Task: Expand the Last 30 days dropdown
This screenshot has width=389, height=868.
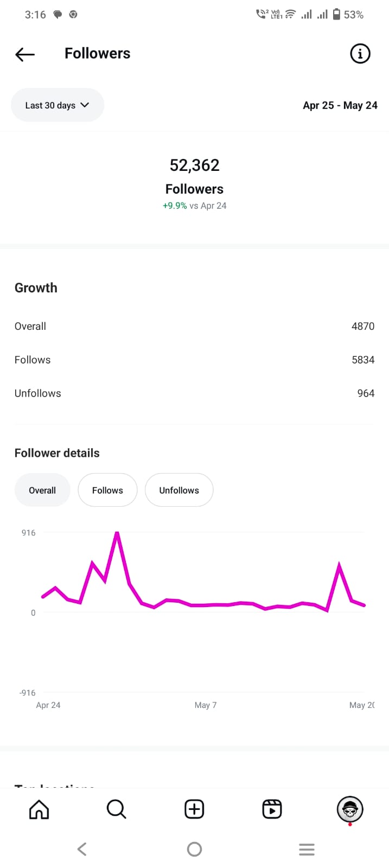Action: [x=58, y=105]
